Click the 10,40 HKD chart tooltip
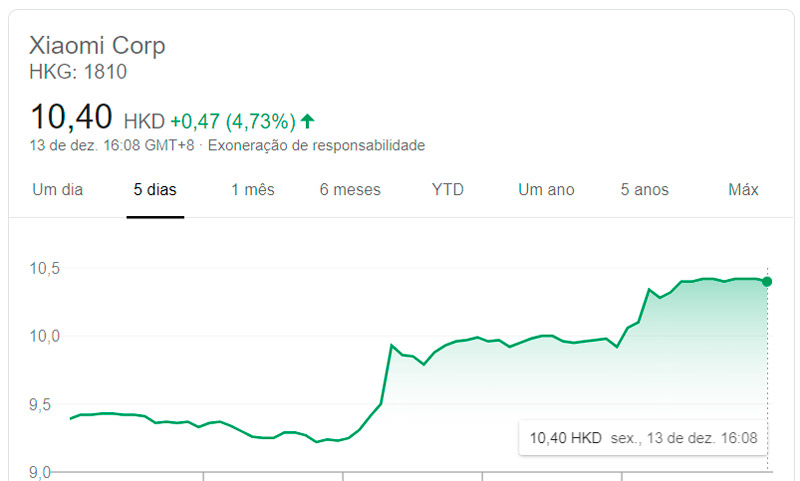Viewport: 800px width, 481px height. coord(643,438)
